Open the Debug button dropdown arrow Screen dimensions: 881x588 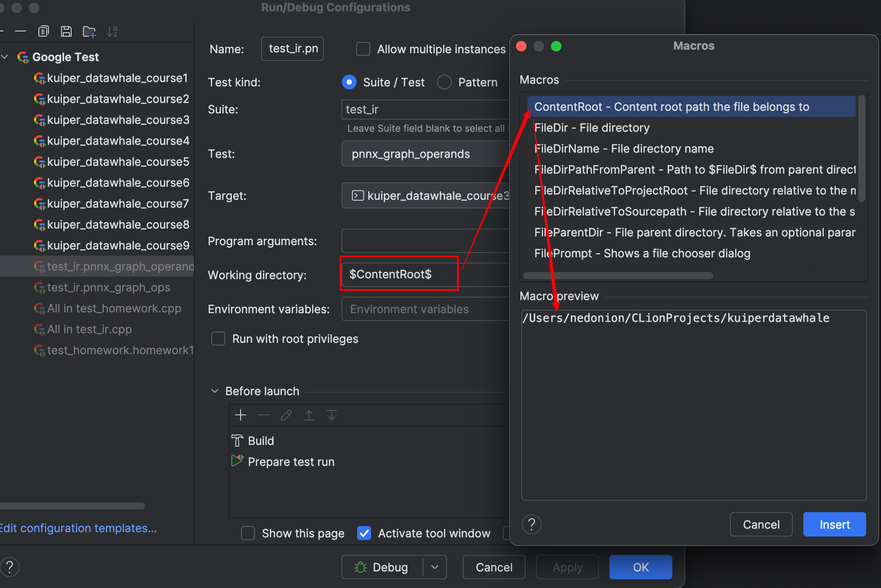pyautogui.click(x=435, y=567)
